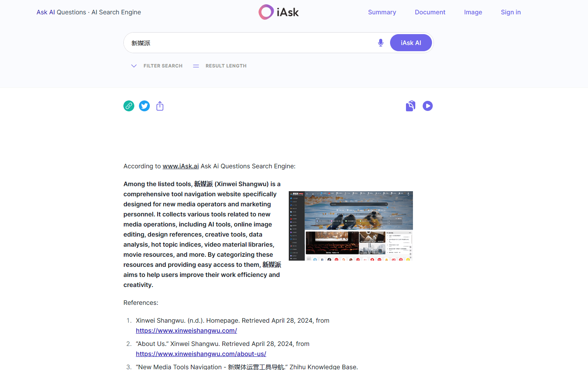Screen dimensions: 588x370
Task: Switch to the Image section
Action: tap(473, 12)
